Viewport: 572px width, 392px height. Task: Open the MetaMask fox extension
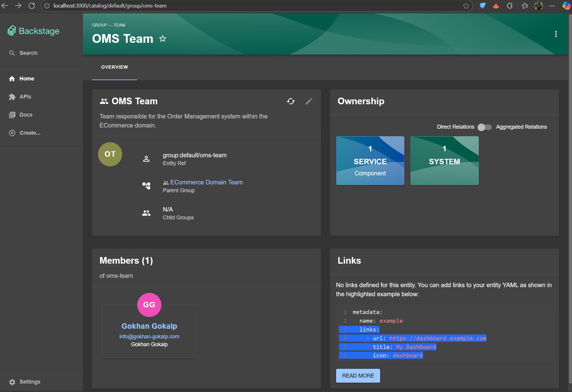(x=496, y=6)
